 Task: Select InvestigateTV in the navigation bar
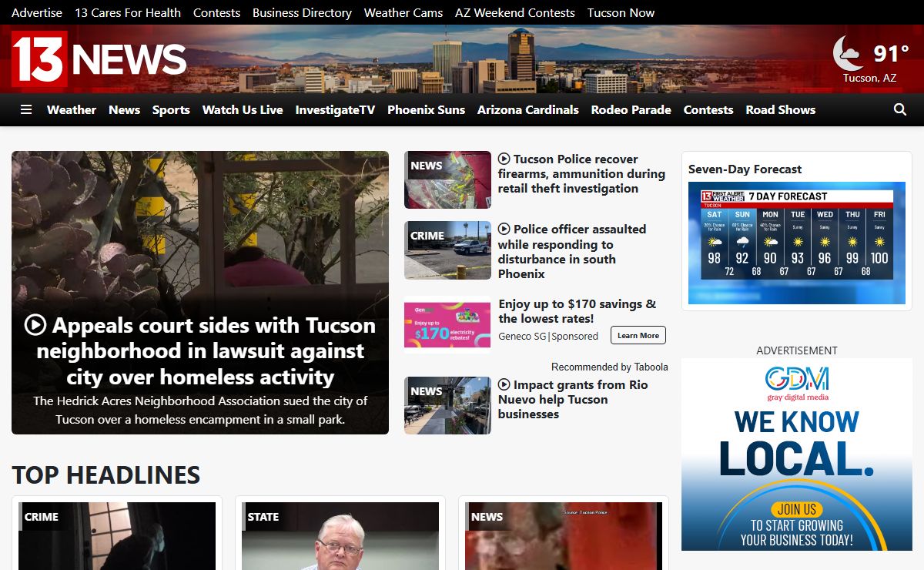click(335, 109)
